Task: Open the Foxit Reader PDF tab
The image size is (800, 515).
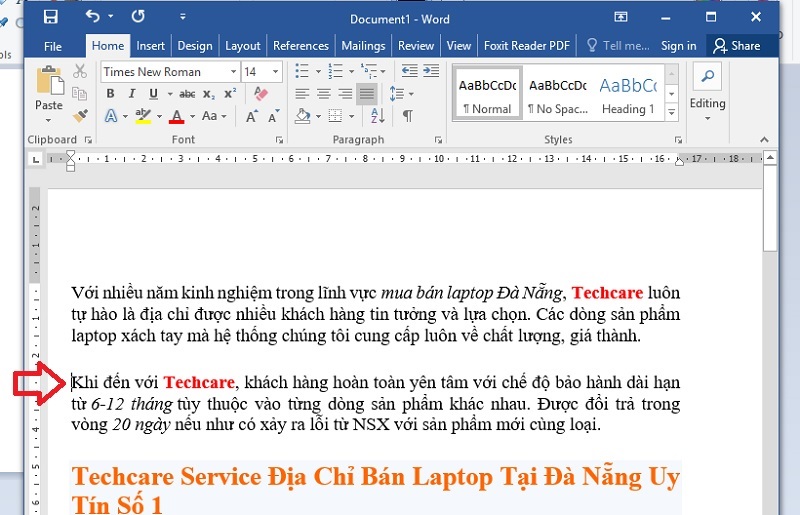Action: point(527,46)
